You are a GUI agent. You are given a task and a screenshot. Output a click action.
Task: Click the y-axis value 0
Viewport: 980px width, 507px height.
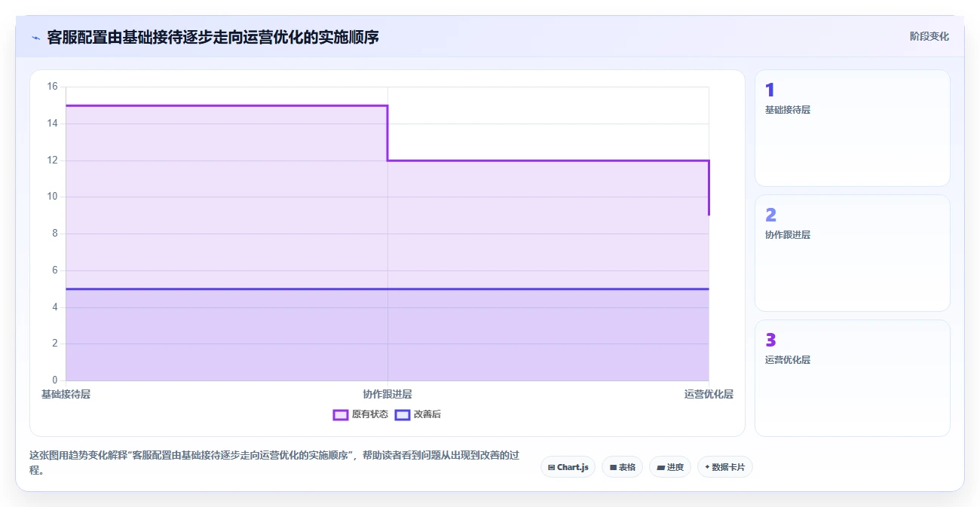[55, 380]
